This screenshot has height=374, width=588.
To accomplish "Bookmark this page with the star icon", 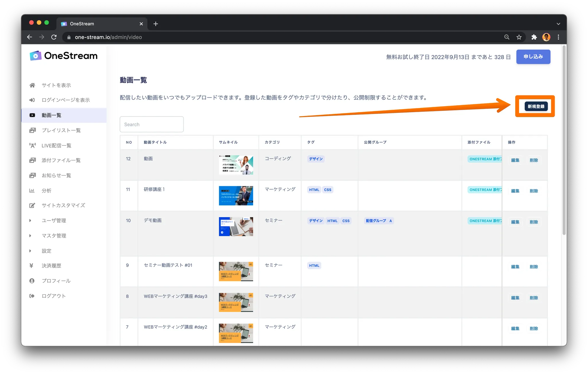I will pos(519,37).
